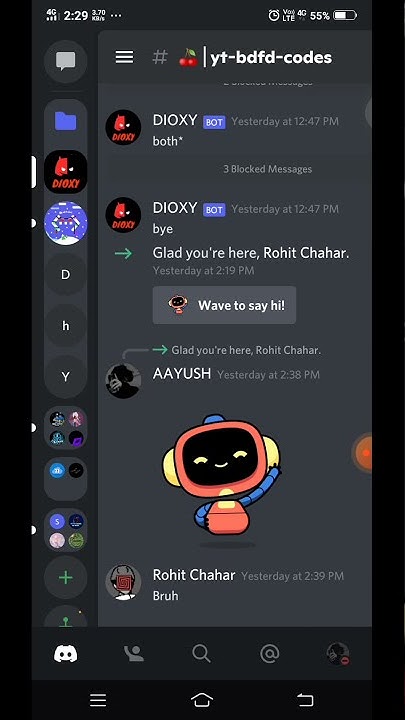Image resolution: width=405 pixels, height=720 pixels.
Task: Open the snowy blue server icon
Action: pyautogui.click(x=66, y=223)
